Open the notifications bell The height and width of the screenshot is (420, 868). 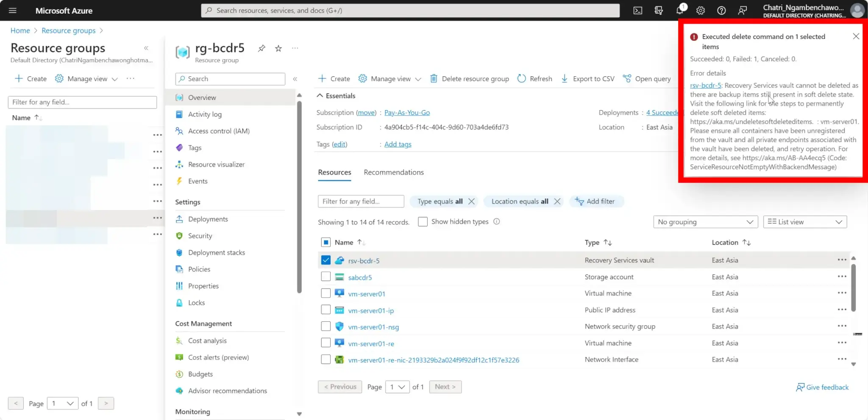pyautogui.click(x=680, y=11)
